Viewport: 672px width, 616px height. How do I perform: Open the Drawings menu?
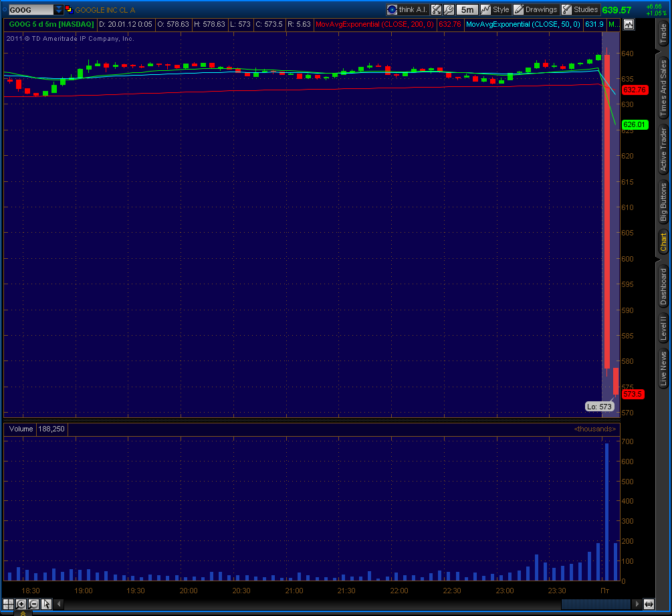[x=536, y=9]
